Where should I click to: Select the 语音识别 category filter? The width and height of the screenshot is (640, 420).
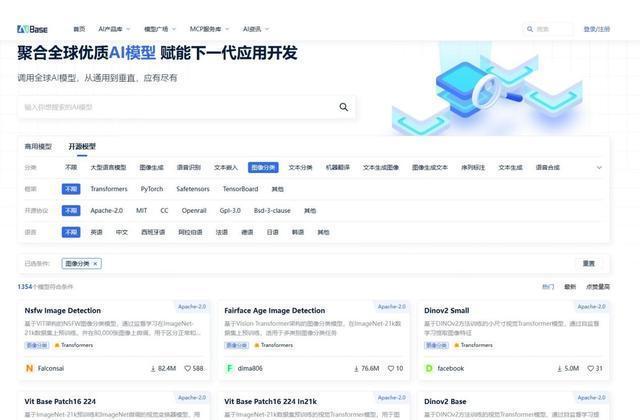[x=189, y=167]
